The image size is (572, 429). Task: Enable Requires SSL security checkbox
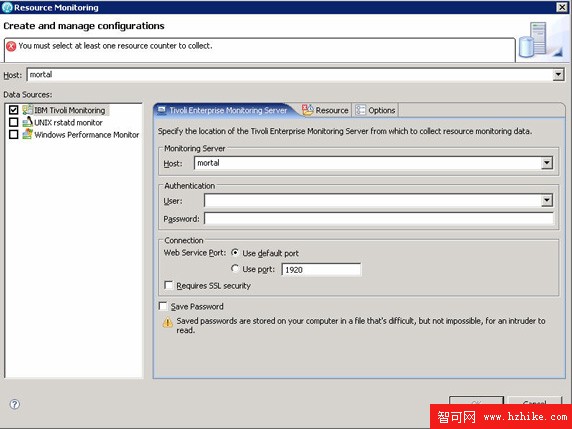[168, 285]
